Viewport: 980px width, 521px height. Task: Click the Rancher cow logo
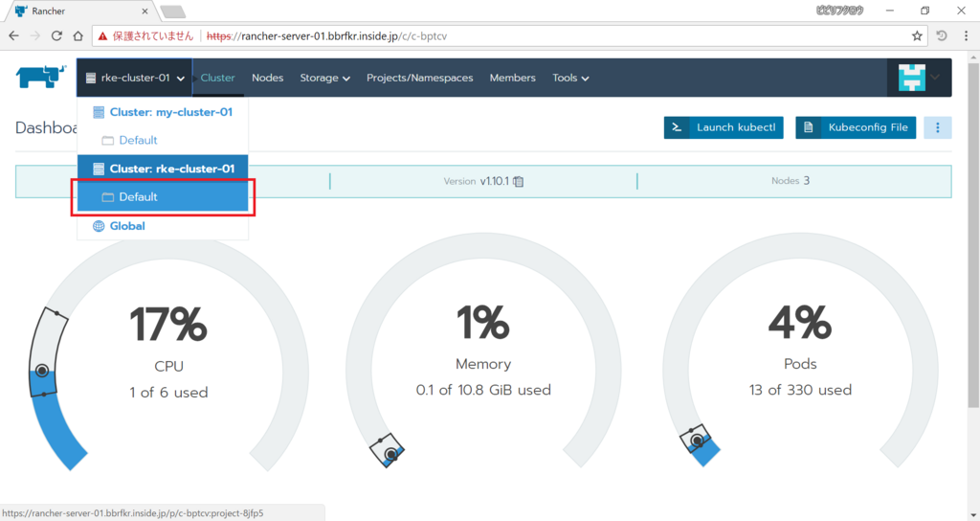click(x=40, y=77)
